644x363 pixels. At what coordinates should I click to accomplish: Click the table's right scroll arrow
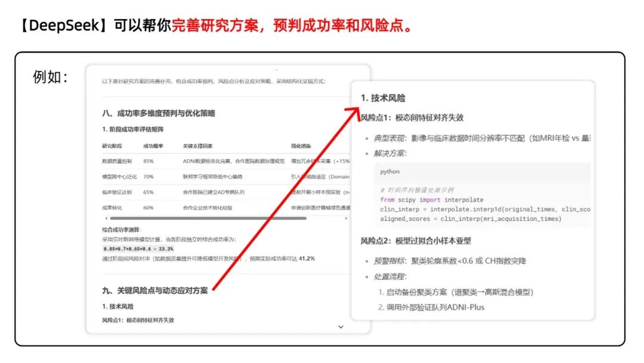[346, 219]
